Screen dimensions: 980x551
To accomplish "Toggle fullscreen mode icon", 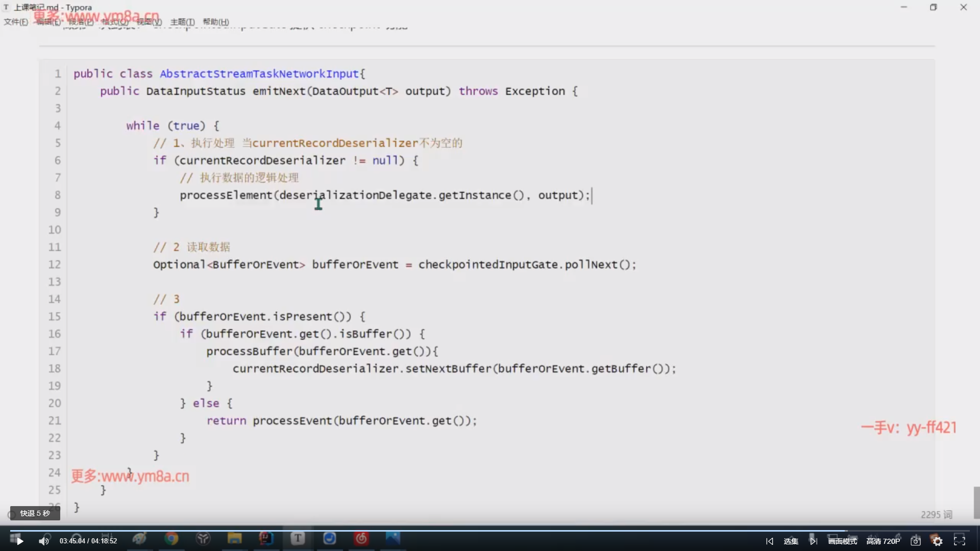I will 960,541.
